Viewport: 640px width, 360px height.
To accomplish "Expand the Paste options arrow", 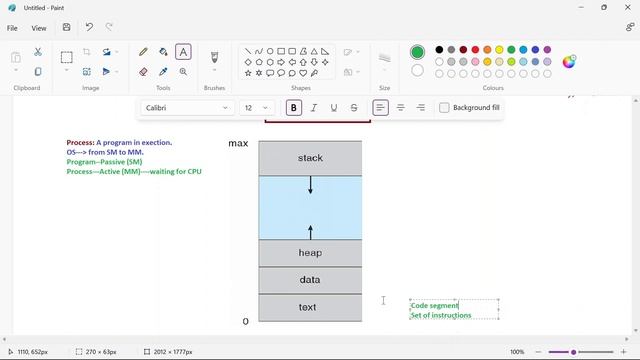I will (16, 71).
